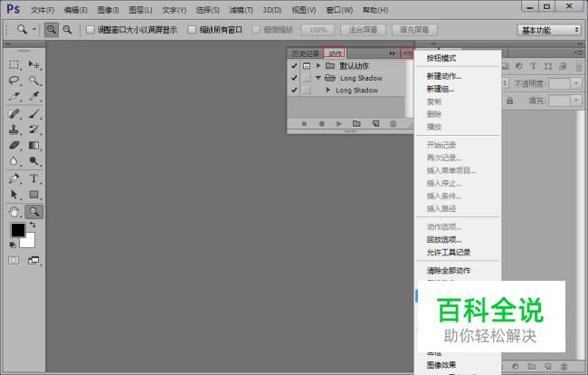This screenshot has height=375, width=588.
Task: Stop action playback or recording
Action: pos(305,123)
